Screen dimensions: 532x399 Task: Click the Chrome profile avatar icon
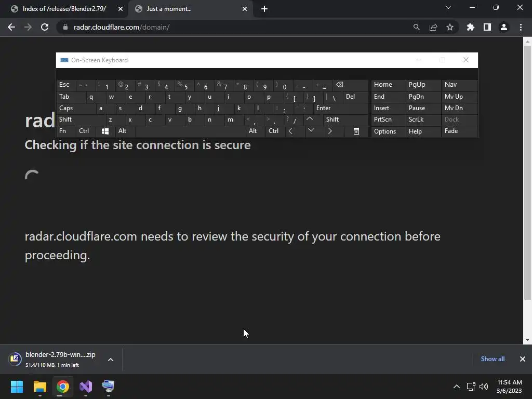(504, 27)
